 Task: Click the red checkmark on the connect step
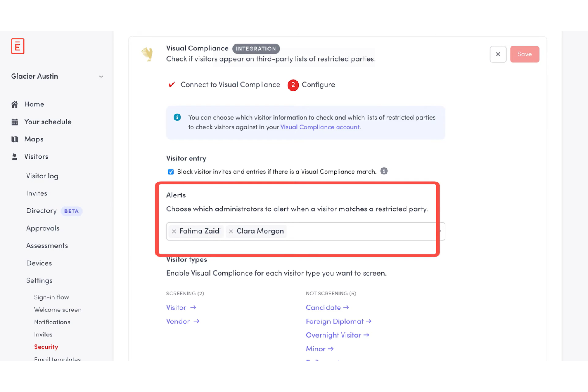(172, 85)
